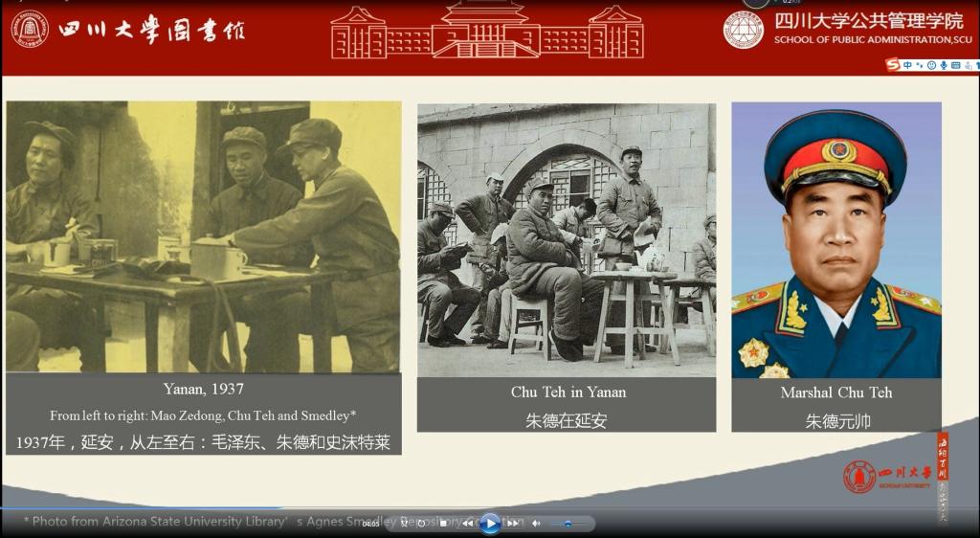Open the Sogou soft keyboard icon
This screenshot has width=980, height=538.
click(956, 65)
